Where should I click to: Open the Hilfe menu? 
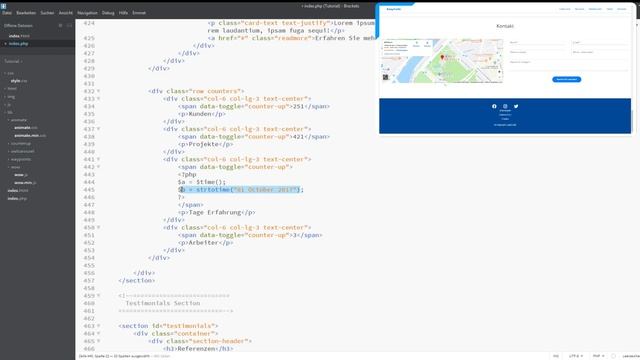[x=123, y=13]
